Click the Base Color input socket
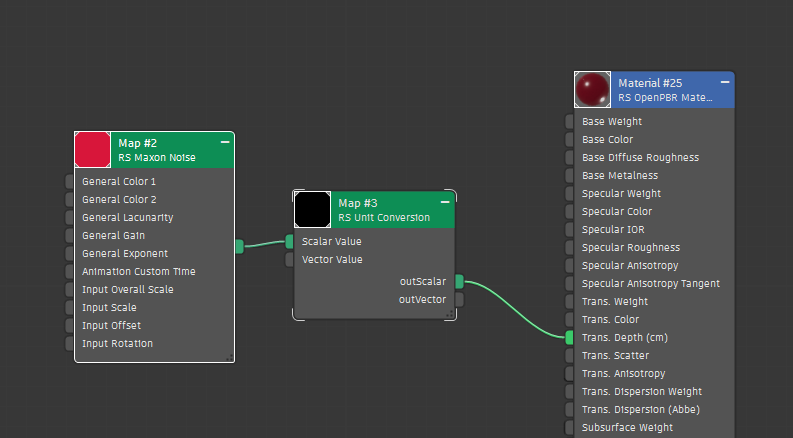 [570, 140]
